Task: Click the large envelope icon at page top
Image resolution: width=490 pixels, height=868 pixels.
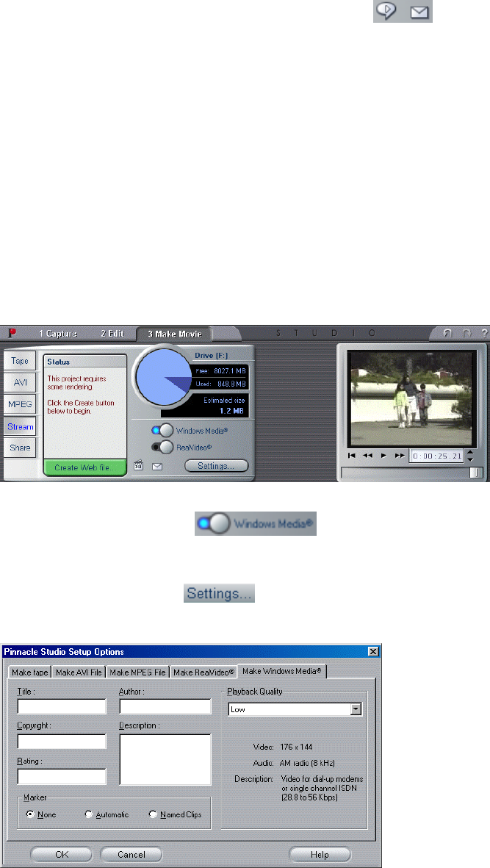Action: tap(419, 12)
